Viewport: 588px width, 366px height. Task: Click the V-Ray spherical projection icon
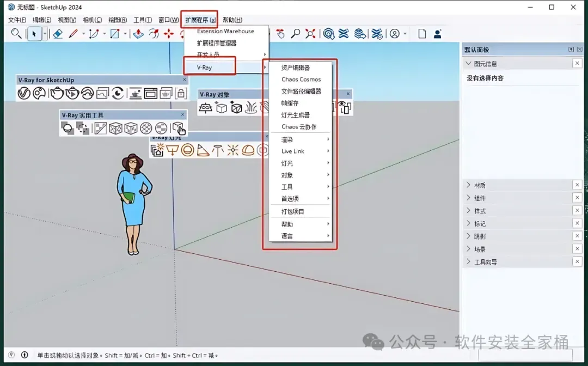click(x=146, y=128)
